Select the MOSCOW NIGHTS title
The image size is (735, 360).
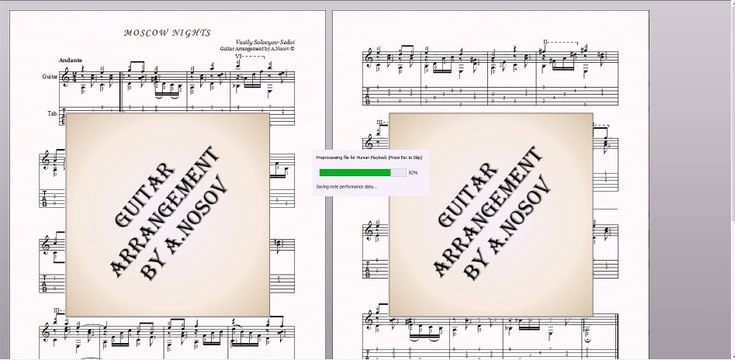coord(167,33)
